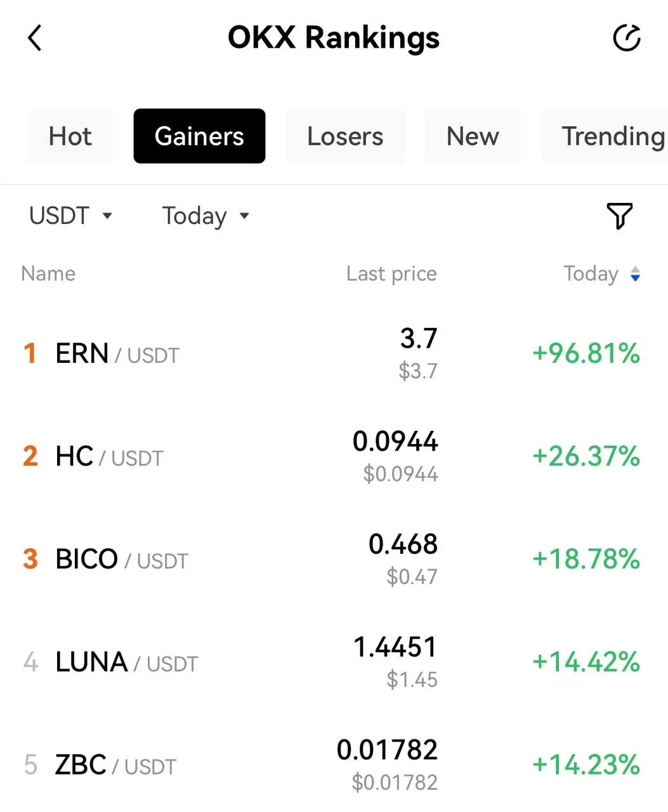Open the ZBC / USDT row
668x812 pixels.
tap(334, 765)
